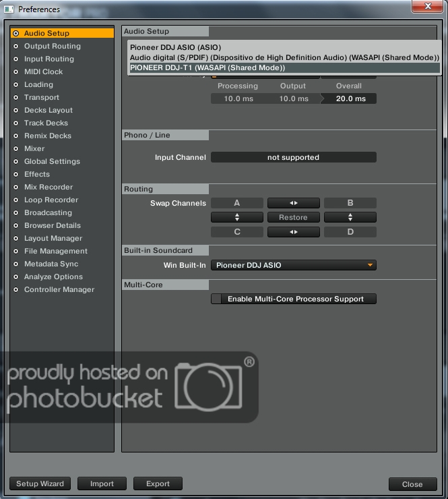Launch the Setup Wizard

[x=40, y=483]
